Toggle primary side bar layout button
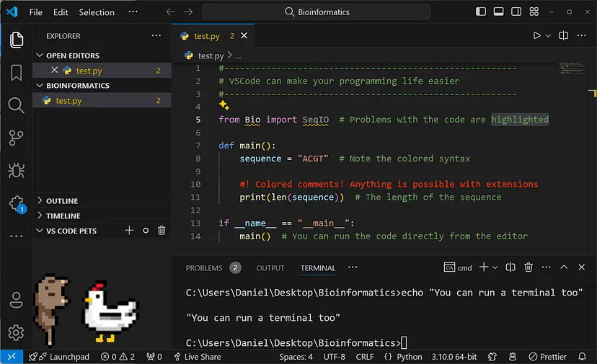The width and height of the screenshot is (597, 364). coord(481,12)
